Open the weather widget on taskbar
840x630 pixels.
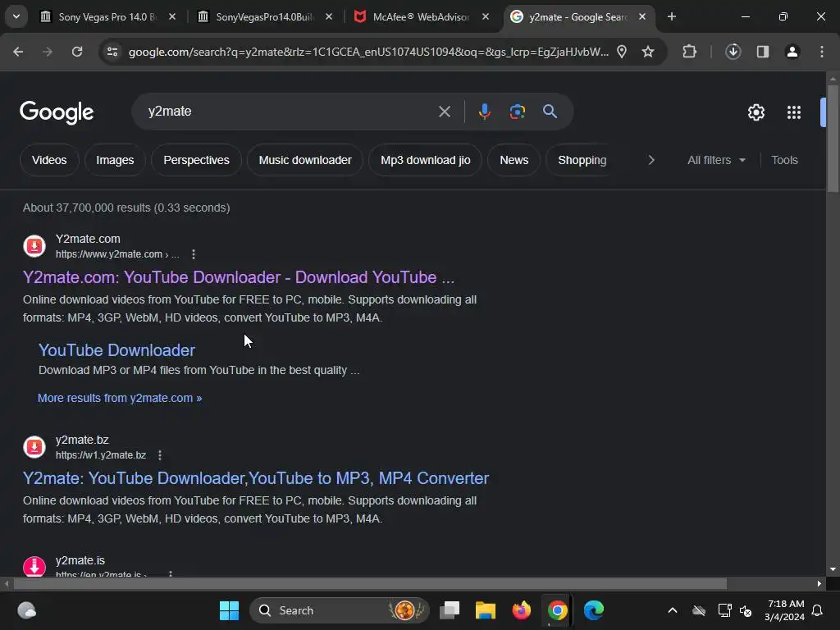(27, 610)
